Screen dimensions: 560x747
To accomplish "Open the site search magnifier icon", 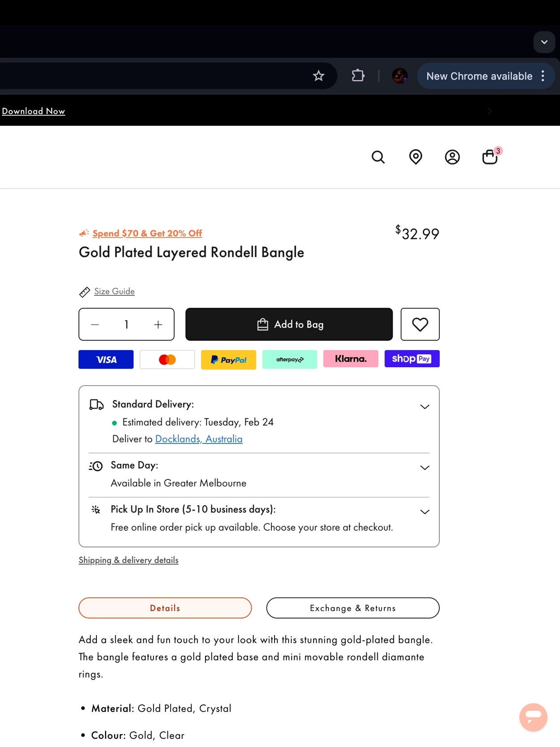I will pyautogui.click(x=378, y=157).
